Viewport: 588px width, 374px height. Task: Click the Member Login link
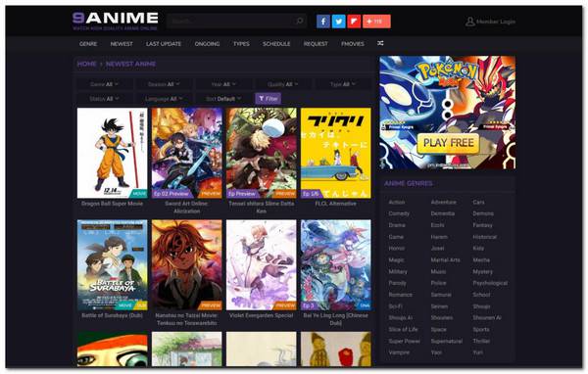click(x=496, y=22)
